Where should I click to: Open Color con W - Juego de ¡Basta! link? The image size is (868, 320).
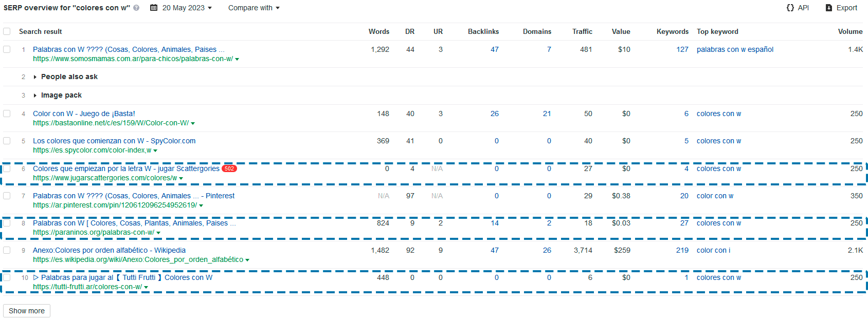(x=84, y=114)
